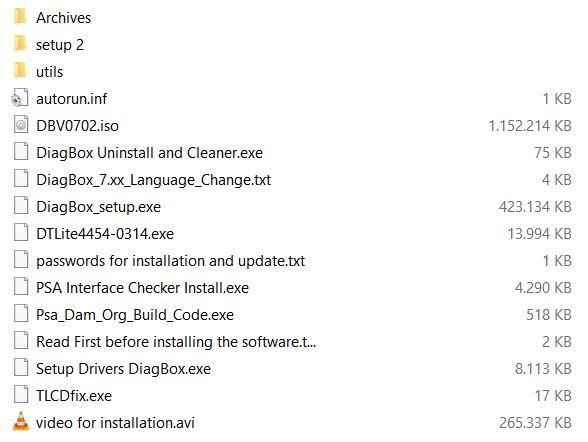
Task: Click passwords for installation and update.txt name
Action: pos(171,261)
